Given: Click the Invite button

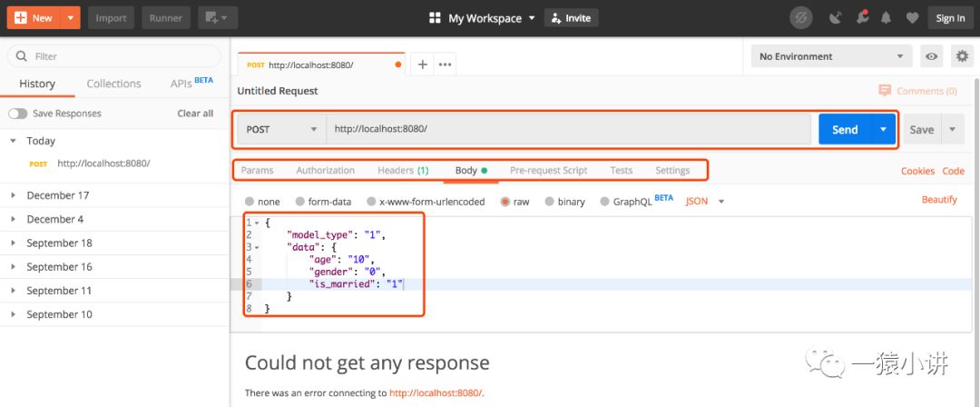Looking at the screenshot, I should point(571,17).
